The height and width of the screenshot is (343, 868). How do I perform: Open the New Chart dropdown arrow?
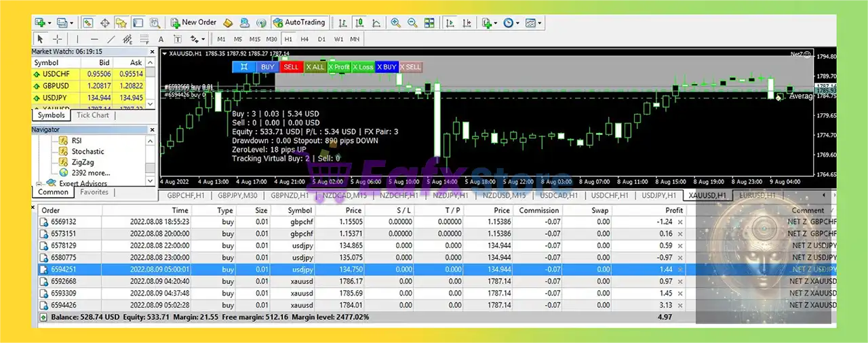coord(50,23)
